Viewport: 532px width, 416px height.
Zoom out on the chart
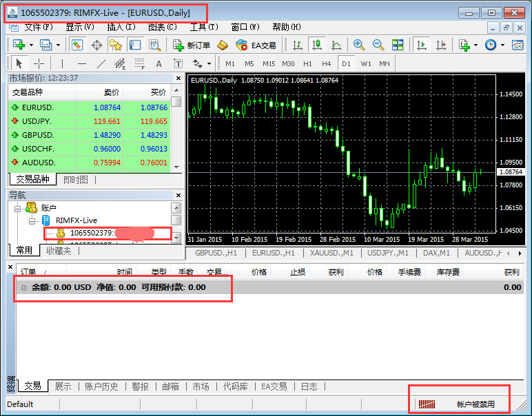click(x=378, y=45)
